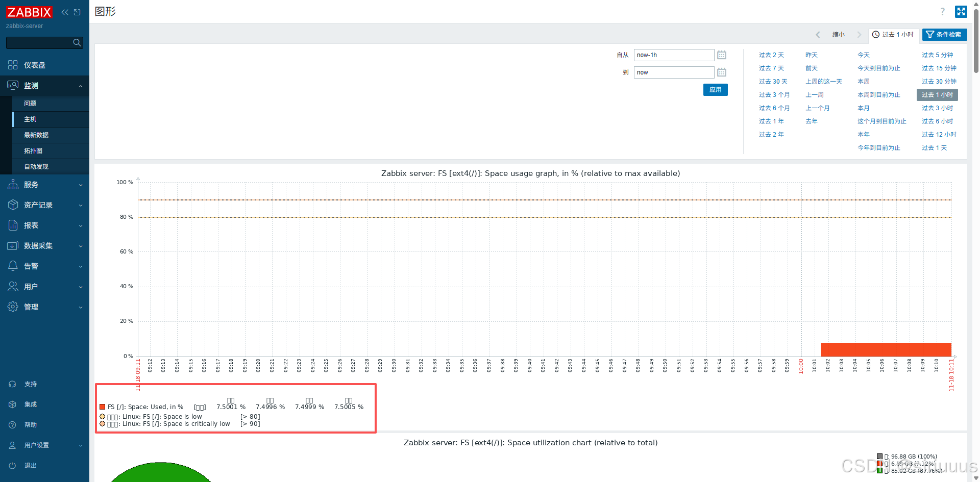Expand the 数据采集 menu section
Viewport: 980px width, 482px height.
click(x=81, y=246)
